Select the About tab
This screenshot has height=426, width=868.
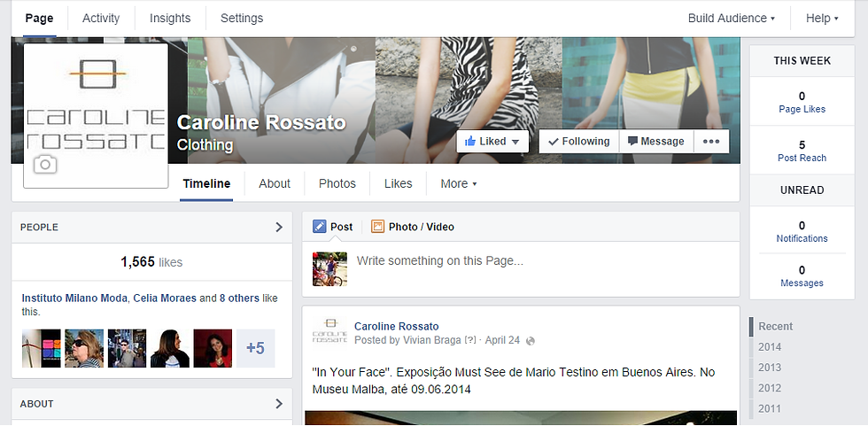point(275,183)
